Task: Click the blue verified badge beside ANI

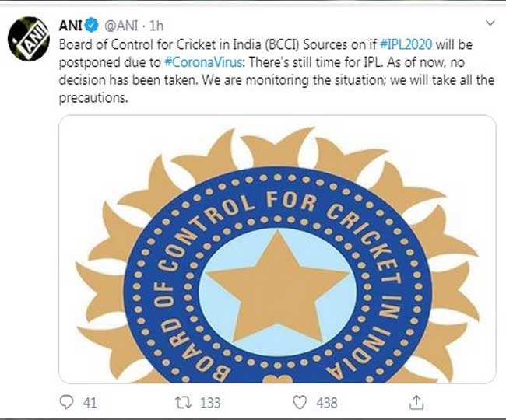Action: pos(92,25)
